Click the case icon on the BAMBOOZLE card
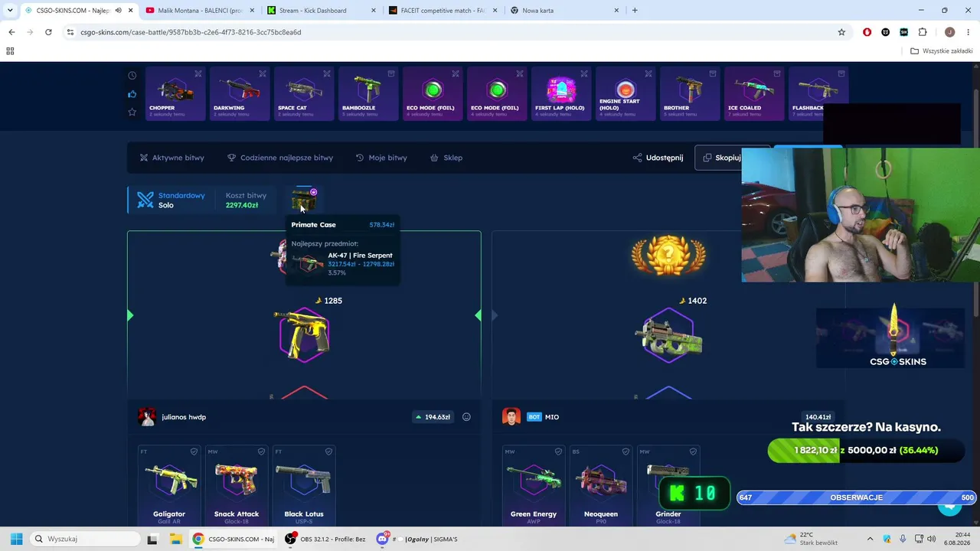 pos(391,73)
